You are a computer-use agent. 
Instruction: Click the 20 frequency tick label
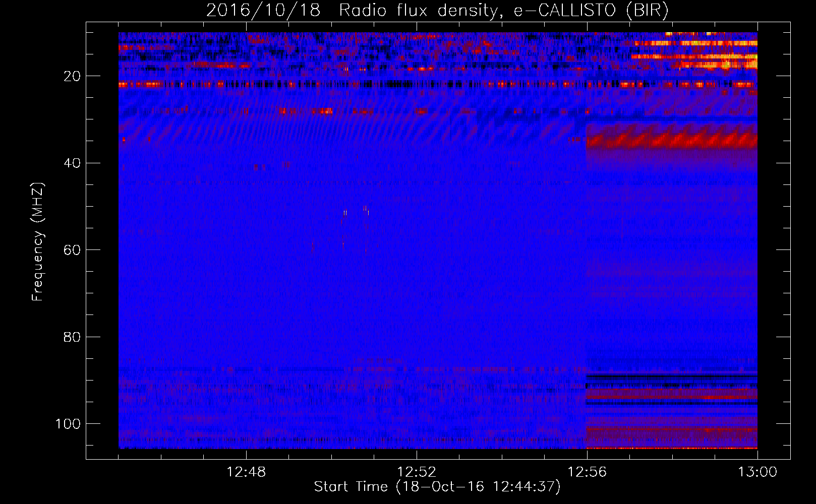(x=73, y=76)
